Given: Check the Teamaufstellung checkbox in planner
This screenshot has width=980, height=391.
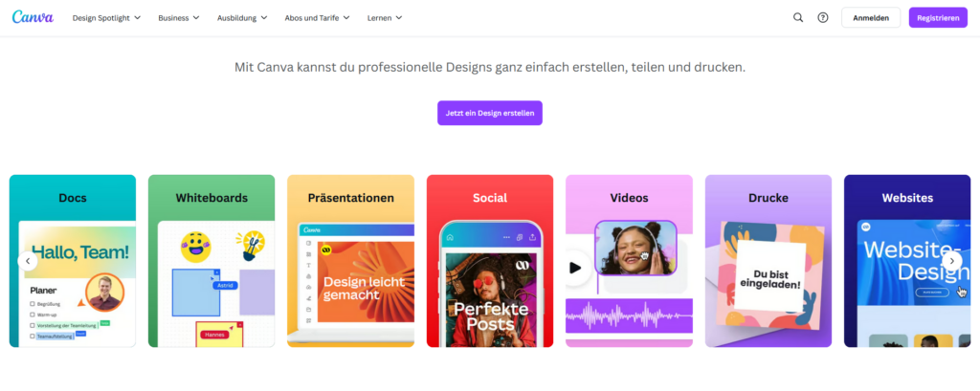Looking at the screenshot, I should coord(33,337).
